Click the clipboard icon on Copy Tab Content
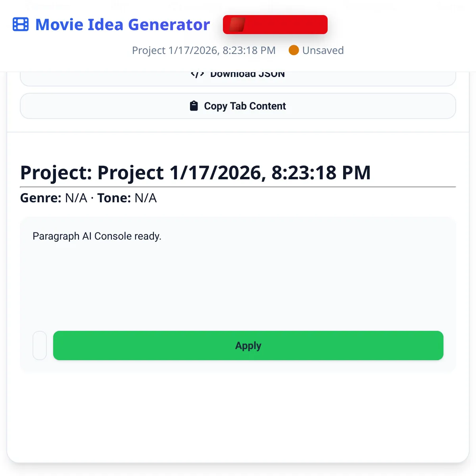Screen dimensions: 476x476 194,106
